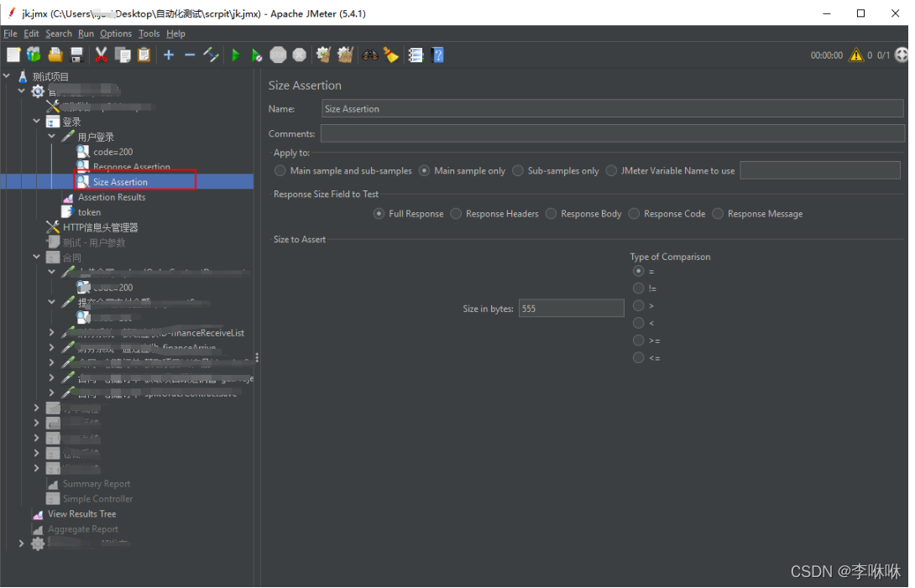Collapse the 合同 controller node
The image size is (915, 588).
point(36,257)
